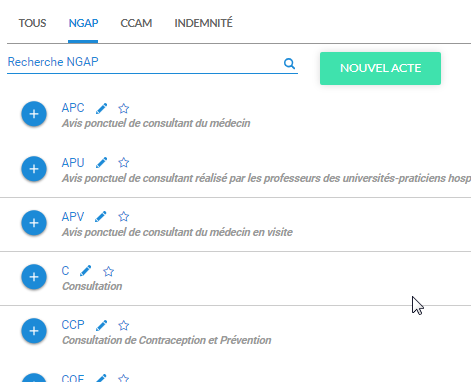The width and height of the screenshot is (471, 382).
Task: Toggle favorite star for APV
Action: click(124, 217)
